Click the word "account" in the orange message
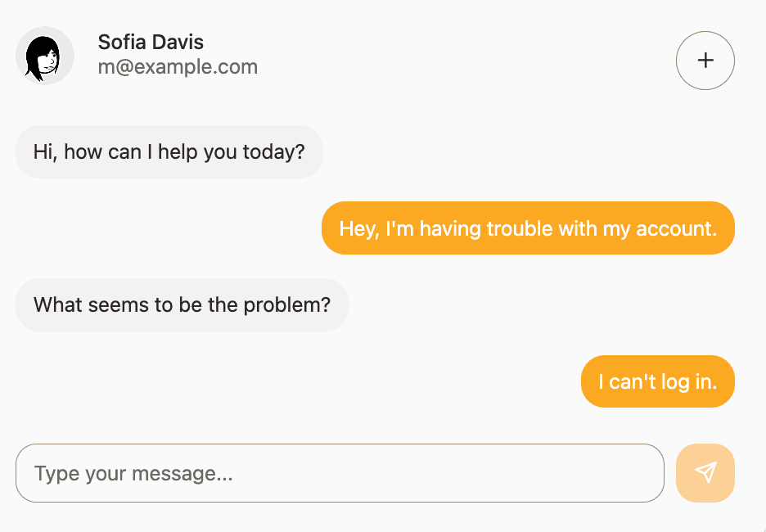This screenshot has height=532, width=766. coord(673,228)
